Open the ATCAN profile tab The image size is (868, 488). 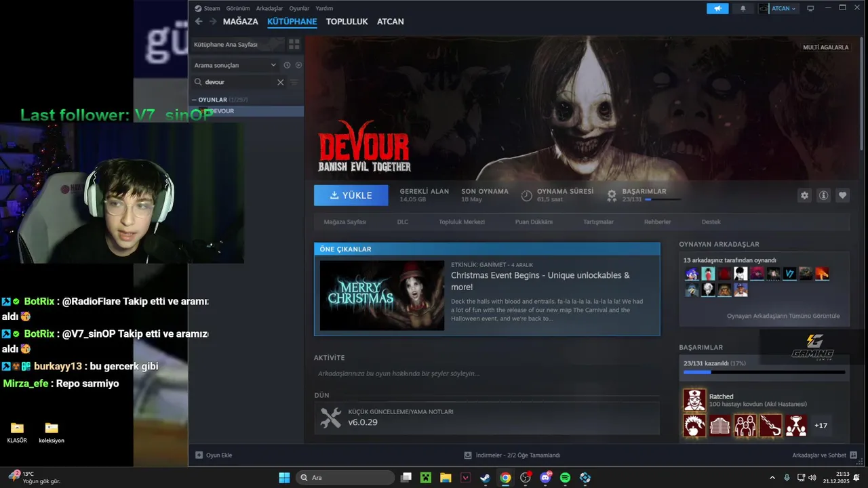click(x=391, y=22)
